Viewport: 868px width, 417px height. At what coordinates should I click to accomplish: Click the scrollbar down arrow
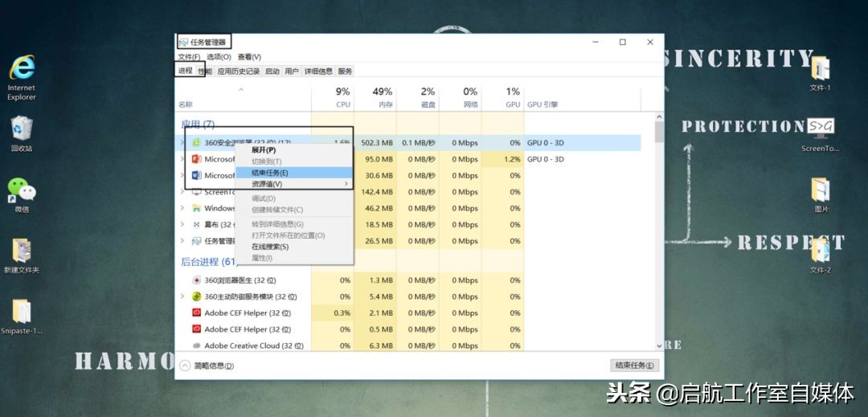[x=659, y=345]
